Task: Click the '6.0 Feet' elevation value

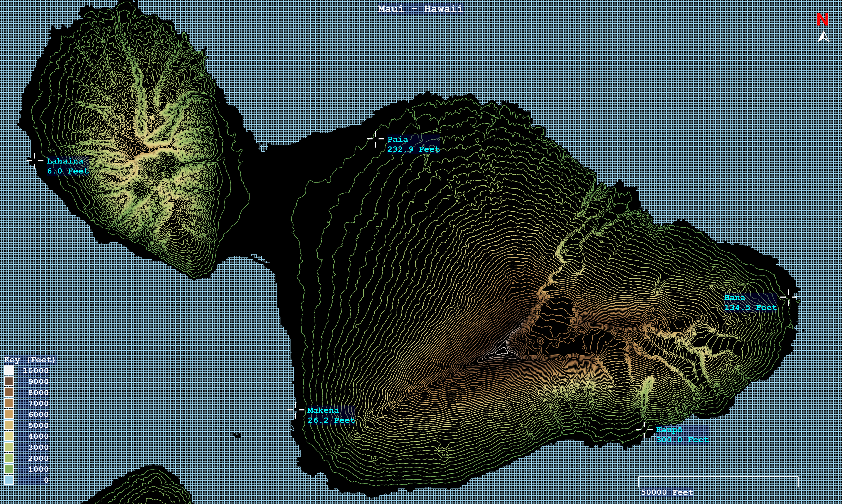Action: click(x=68, y=171)
